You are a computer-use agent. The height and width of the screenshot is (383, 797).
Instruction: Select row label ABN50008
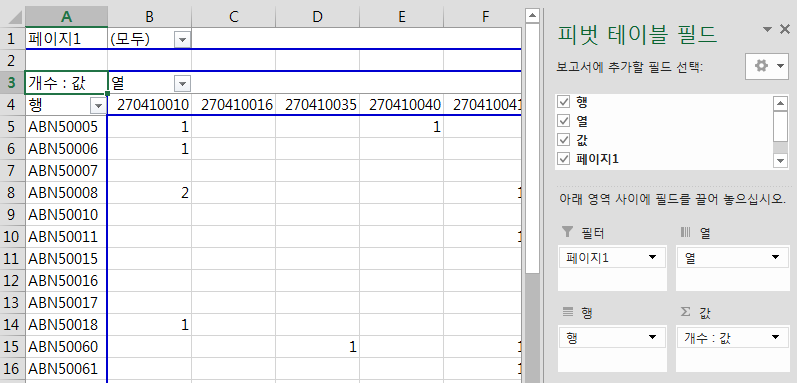click(x=66, y=193)
